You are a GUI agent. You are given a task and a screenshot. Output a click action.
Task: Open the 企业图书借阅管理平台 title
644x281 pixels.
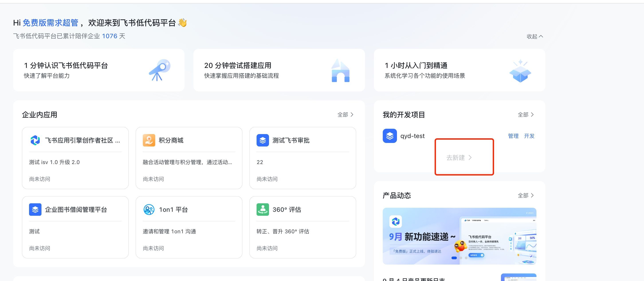click(76, 210)
